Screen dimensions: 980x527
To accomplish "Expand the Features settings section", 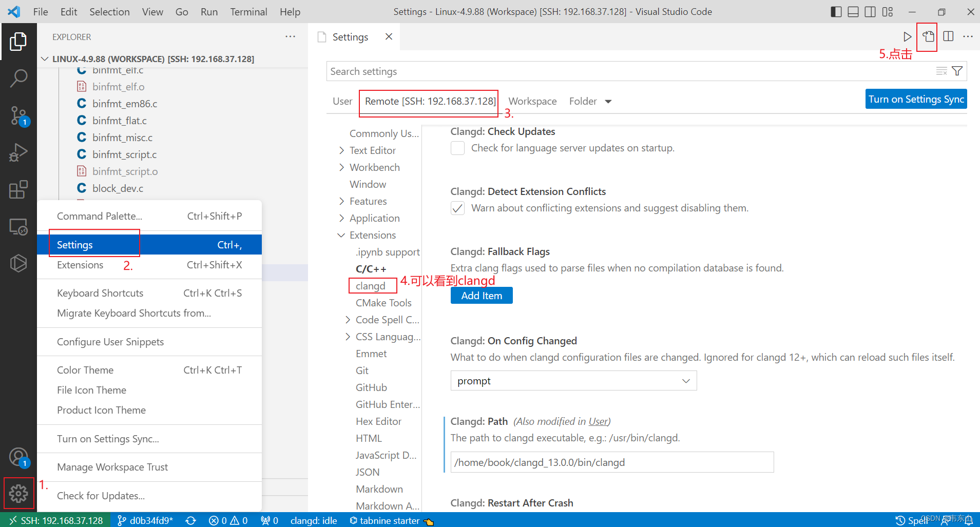I will click(x=342, y=201).
